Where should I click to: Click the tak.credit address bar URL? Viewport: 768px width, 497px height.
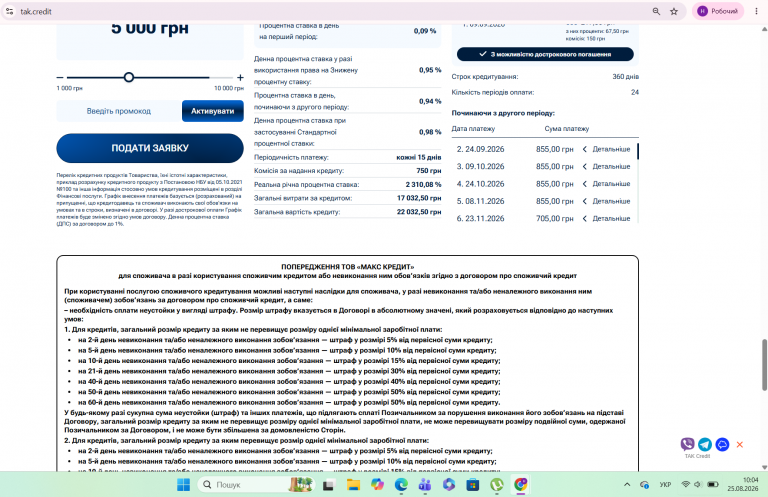tap(36, 11)
